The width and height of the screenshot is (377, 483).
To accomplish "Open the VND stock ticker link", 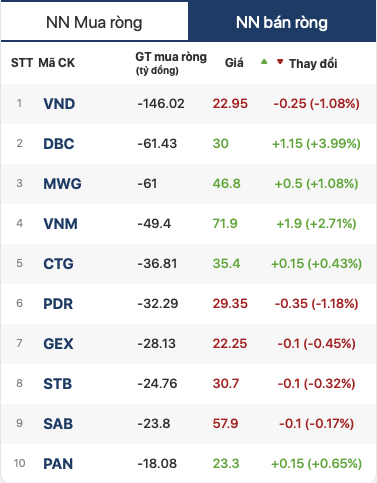I will coord(59,104).
